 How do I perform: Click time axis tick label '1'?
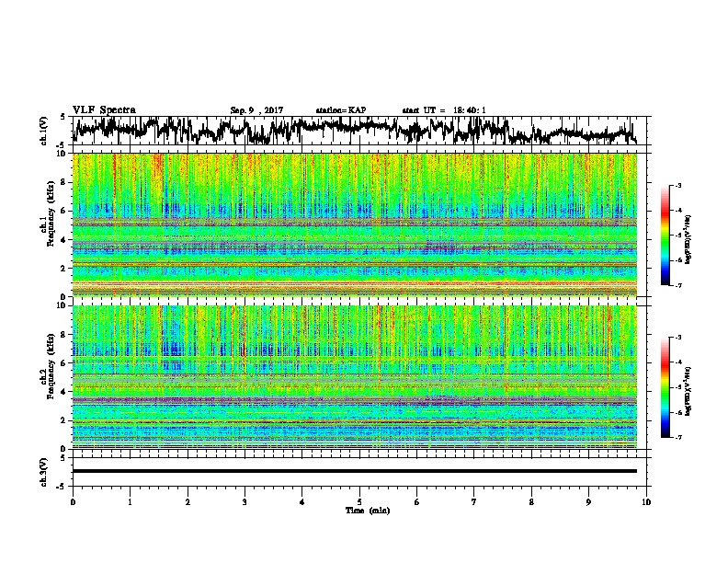click(x=130, y=502)
